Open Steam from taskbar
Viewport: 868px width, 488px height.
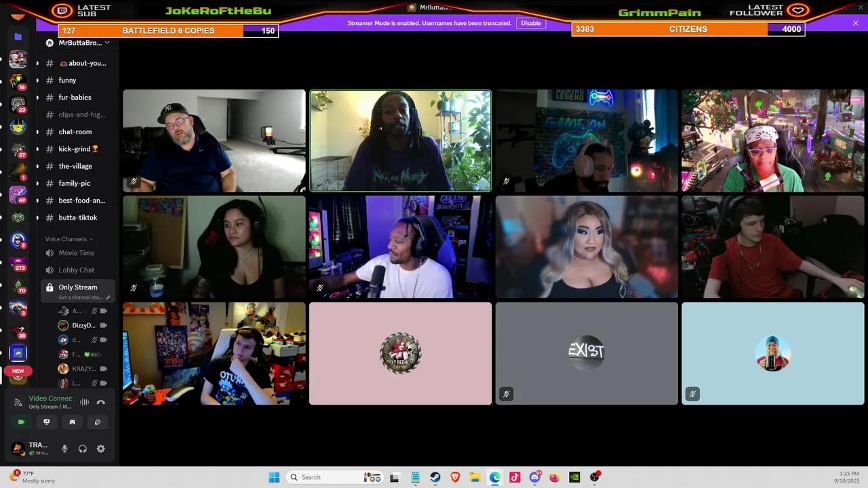[435, 477]
